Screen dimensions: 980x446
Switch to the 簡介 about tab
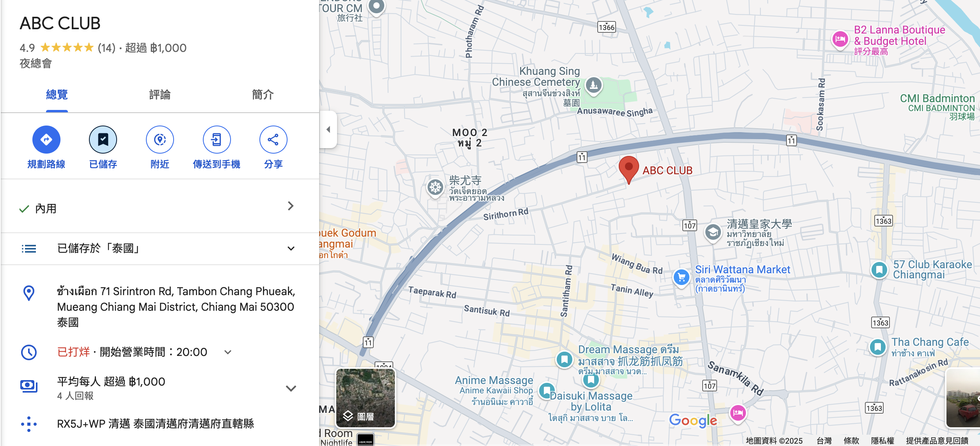click(263, 95)
